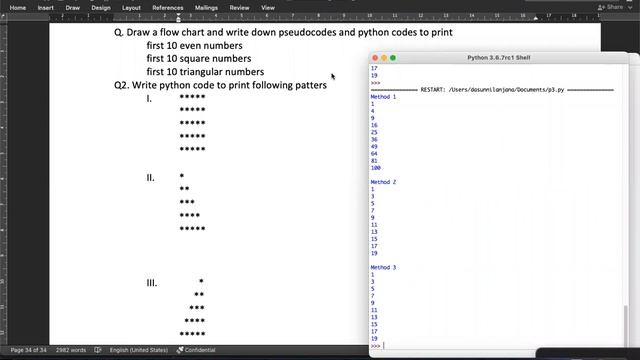Switch to the Draw tab
The height and width of the screenshot is (360, 640).
point(73,8)
